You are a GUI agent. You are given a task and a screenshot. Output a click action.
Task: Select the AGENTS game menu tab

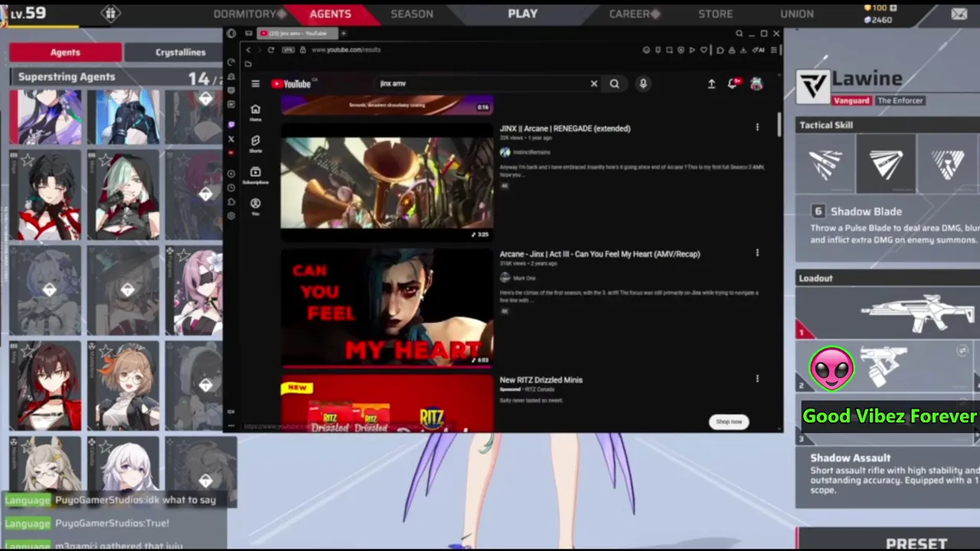(x=330, y=14)
